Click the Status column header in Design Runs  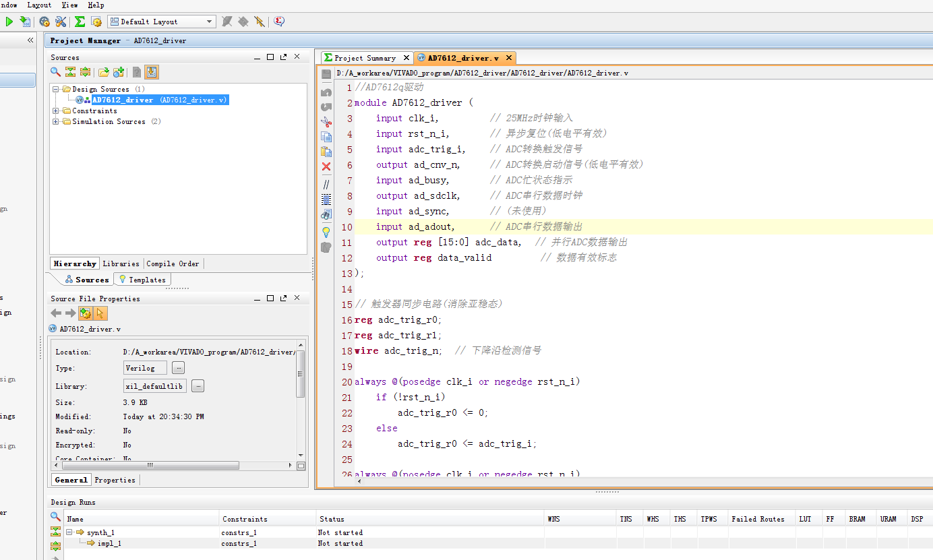click(430, 519)
